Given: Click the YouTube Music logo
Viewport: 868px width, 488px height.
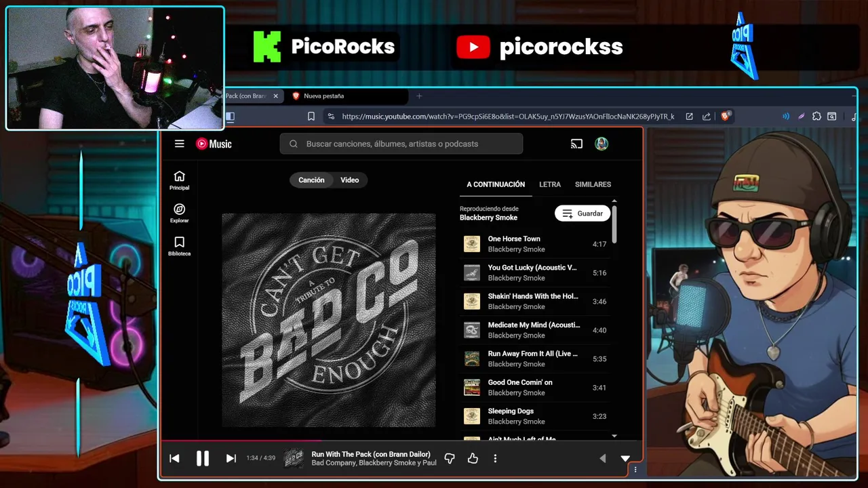Looking at the screenshot, I should (x=214, y=144).
